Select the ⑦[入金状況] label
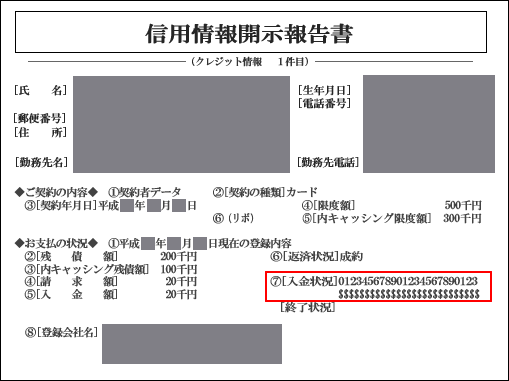This screenshot has height=381, width=509. [304, 282]
